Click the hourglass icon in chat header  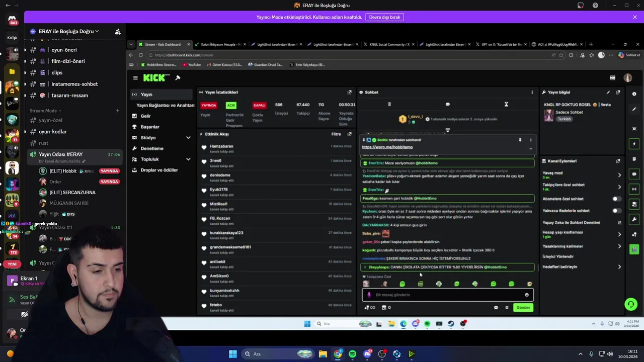[x=506, y=104]
